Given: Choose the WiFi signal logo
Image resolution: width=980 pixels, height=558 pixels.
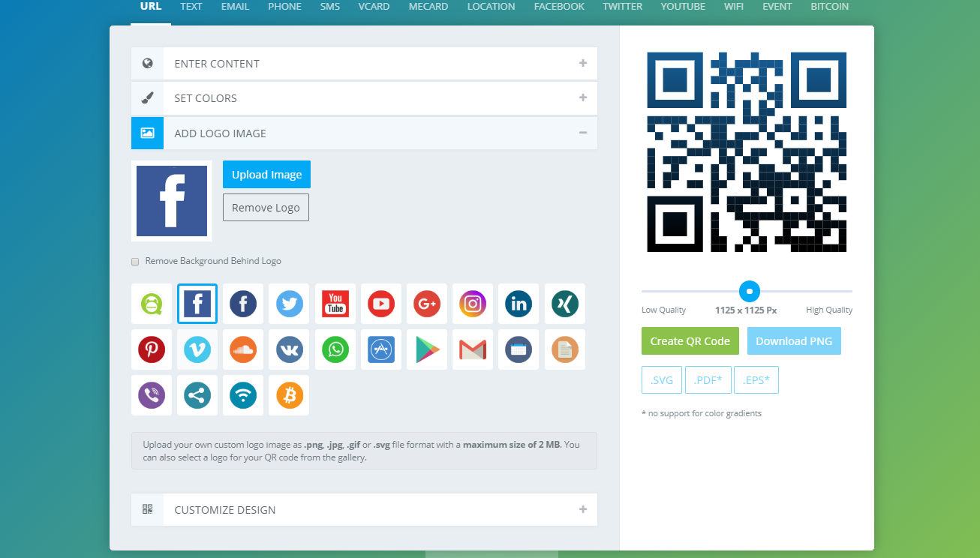Looking at the screenshot, I should pos(243,395).
